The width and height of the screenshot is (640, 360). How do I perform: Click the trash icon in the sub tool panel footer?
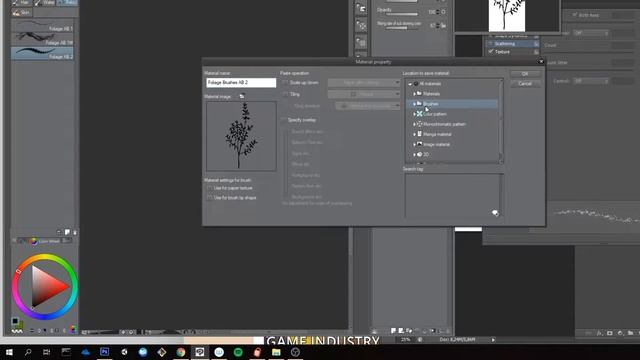tap(74, 232)
